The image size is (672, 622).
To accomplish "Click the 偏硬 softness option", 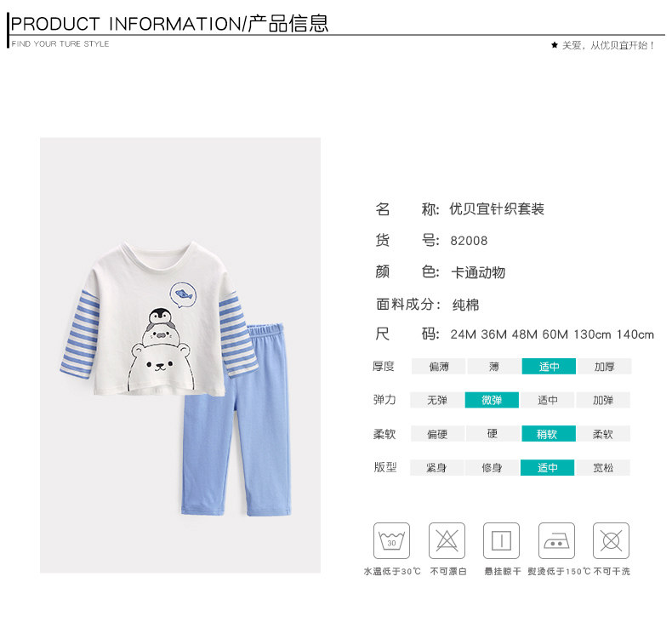I will 437,434.
